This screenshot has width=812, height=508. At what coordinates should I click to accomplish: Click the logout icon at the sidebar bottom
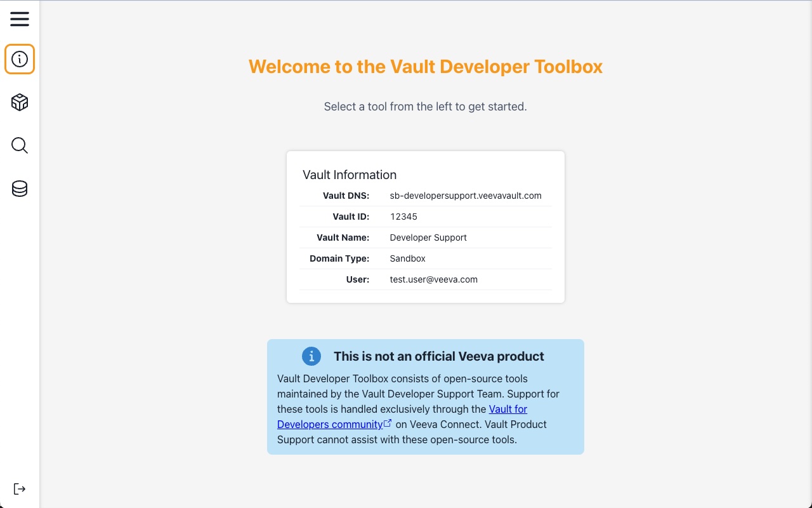(20, 488)
